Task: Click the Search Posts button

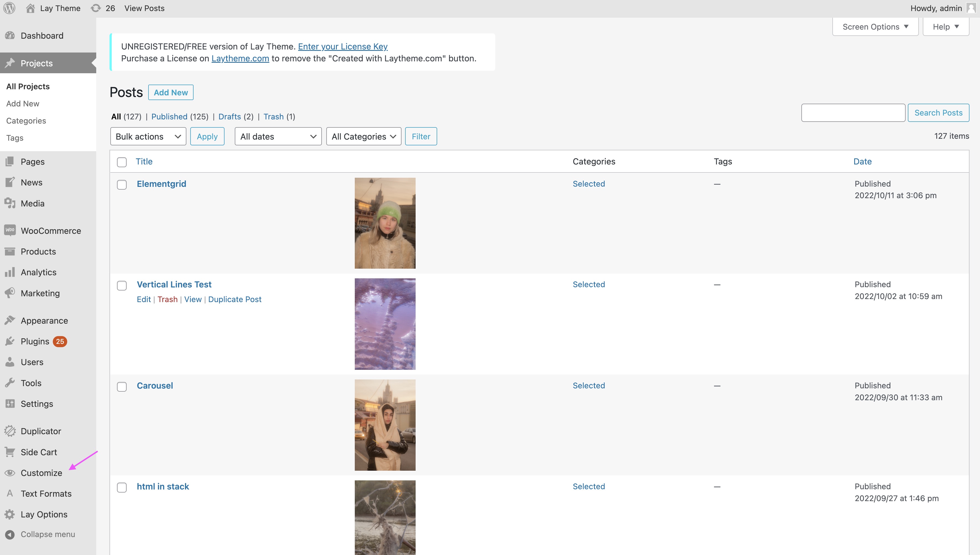Action: pos(938,112)
